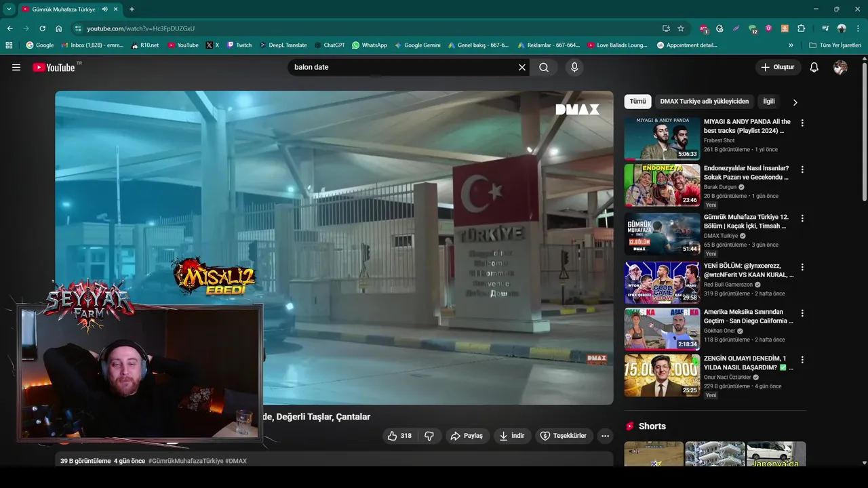Select the Tümü filter chip
The width and height of the screenshot is (868, 488).
coord(637,102)
